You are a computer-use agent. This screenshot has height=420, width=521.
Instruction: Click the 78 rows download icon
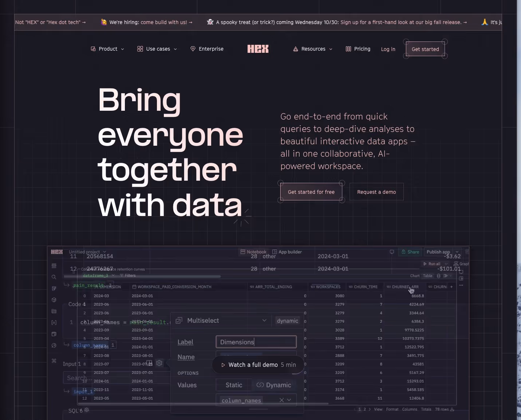click(452, 409)
